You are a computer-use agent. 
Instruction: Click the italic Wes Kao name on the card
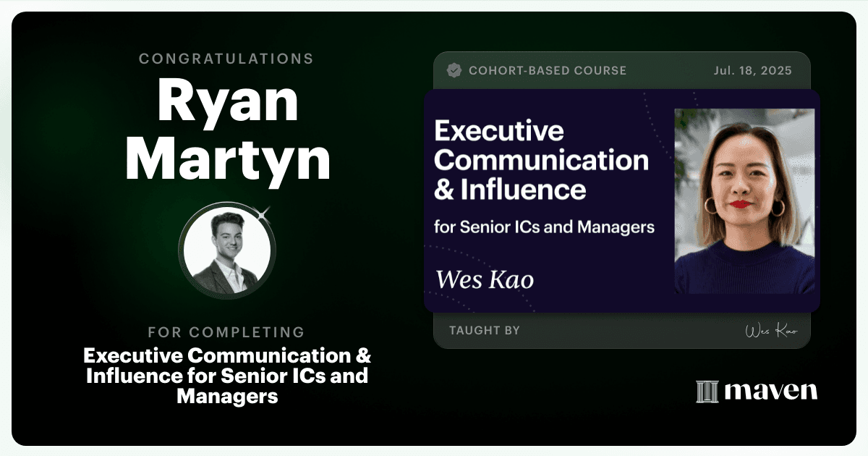pyautogui.click(x=484, y=279)
